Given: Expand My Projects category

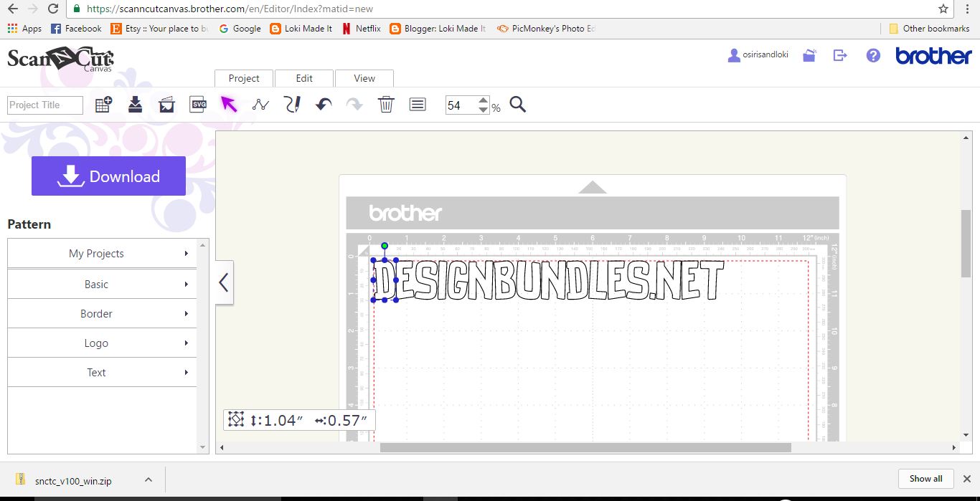Looking at the screenshot, I should pyautogui.click(x=102, y=254).
